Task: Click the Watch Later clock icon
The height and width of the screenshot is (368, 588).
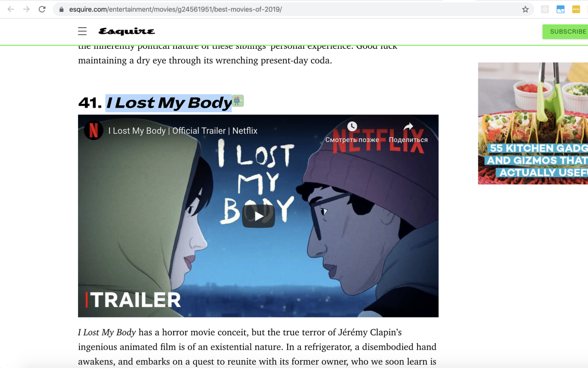Action: [352, 126]
